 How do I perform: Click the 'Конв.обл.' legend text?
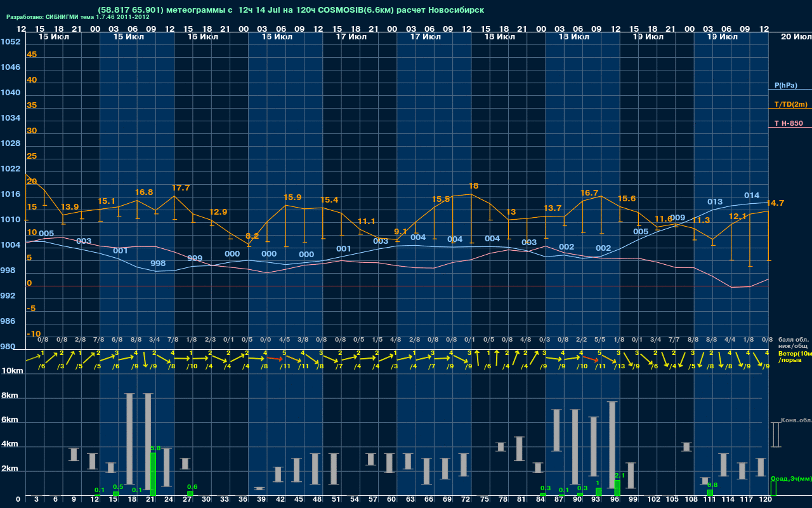coord(796,420)
